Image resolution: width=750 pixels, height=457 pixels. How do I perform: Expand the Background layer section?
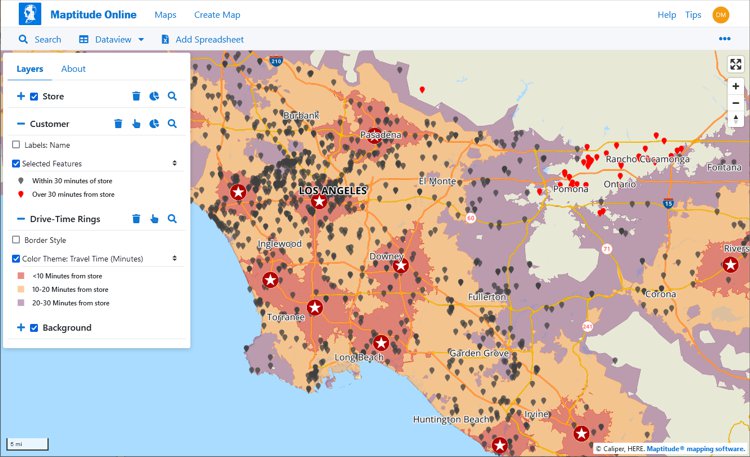[21, 328]
